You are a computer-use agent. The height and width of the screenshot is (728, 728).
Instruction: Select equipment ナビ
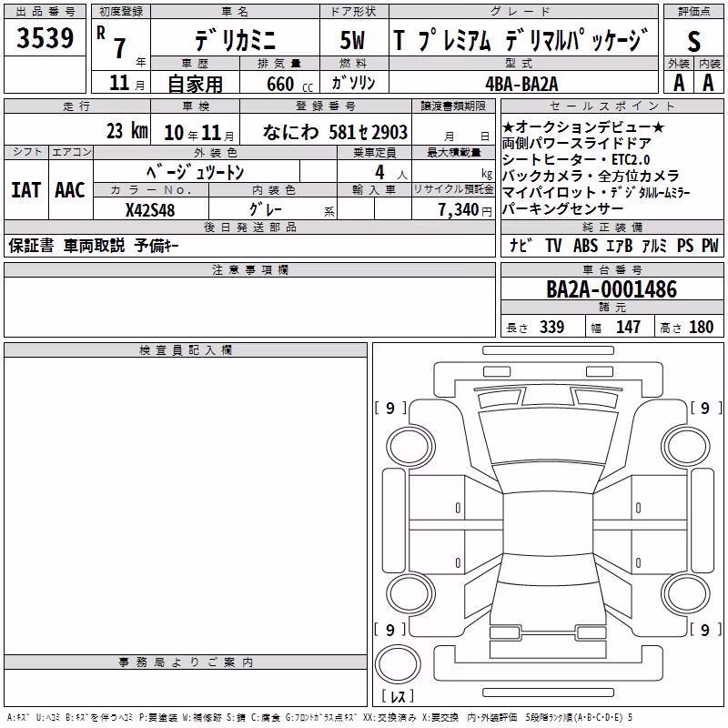[521, 245]
